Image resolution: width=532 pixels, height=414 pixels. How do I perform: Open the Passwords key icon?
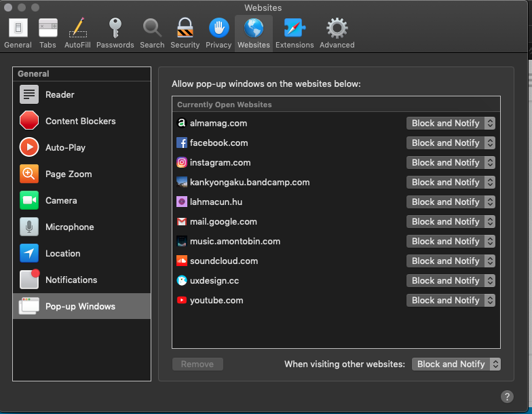point(115,28)
